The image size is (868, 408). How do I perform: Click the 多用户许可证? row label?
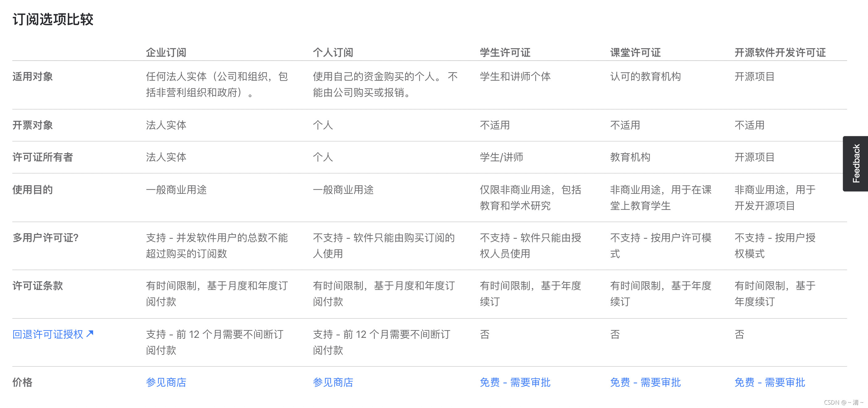[x=46, y=238]
